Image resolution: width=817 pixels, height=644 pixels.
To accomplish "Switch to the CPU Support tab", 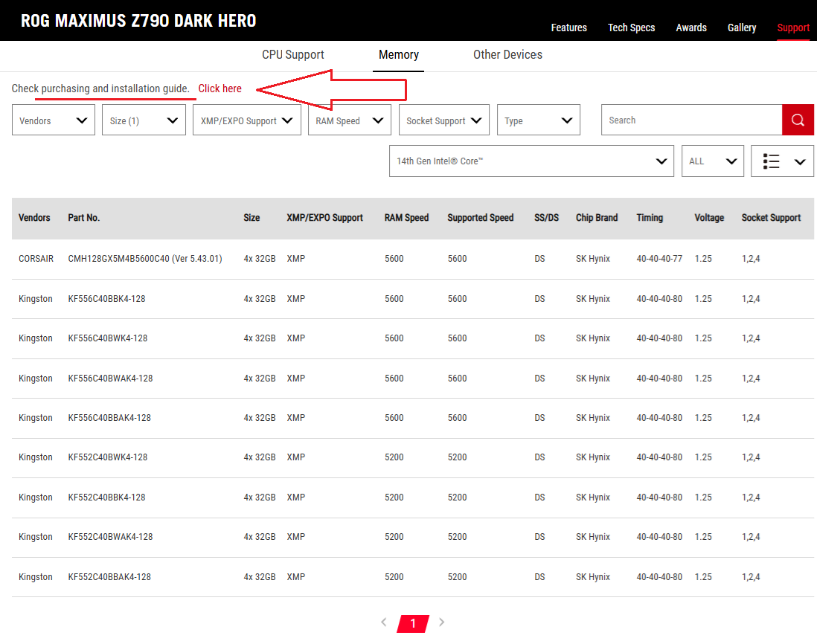I will (293, 55).
